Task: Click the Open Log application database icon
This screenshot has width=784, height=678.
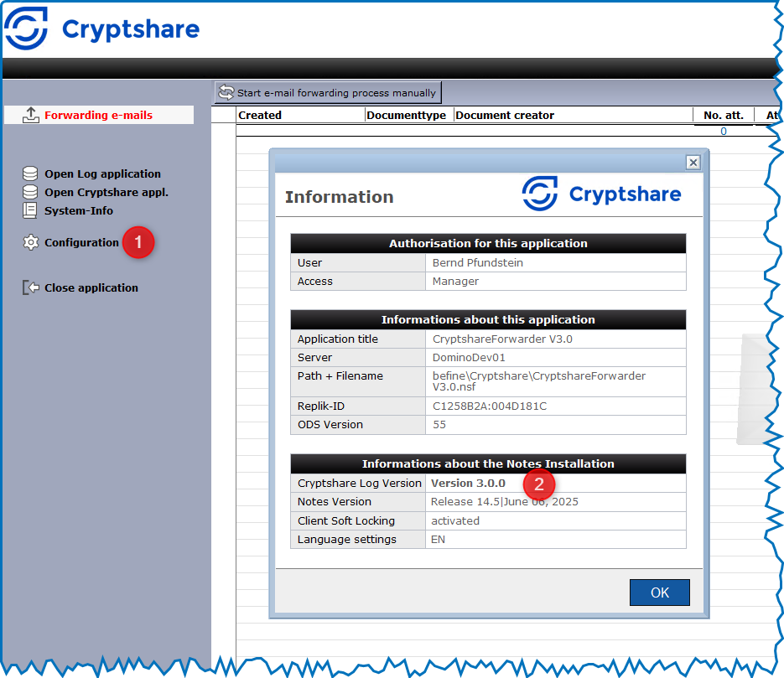Action: pyautogui.click(x=30, y=173)
